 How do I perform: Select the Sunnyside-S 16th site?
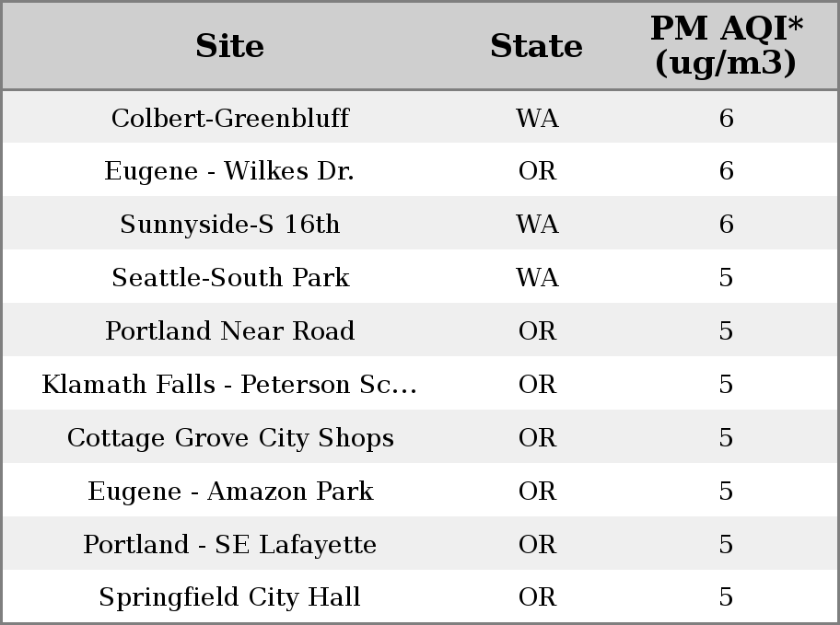(230, 224)
